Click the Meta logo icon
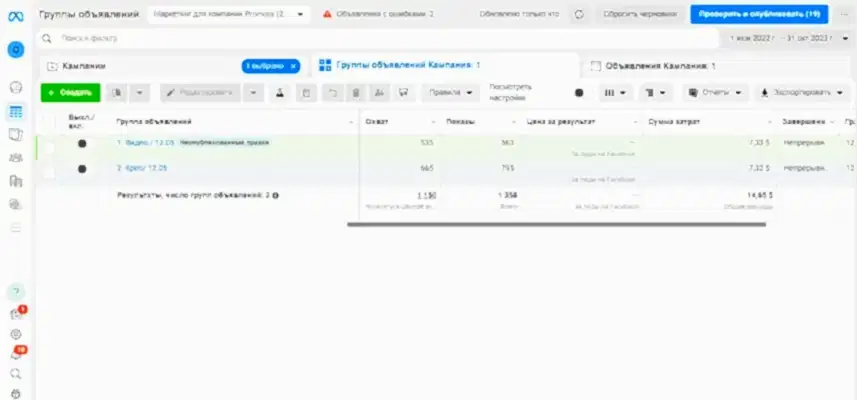Viewport: 857px width, 400px height. (x=15, y=15)
